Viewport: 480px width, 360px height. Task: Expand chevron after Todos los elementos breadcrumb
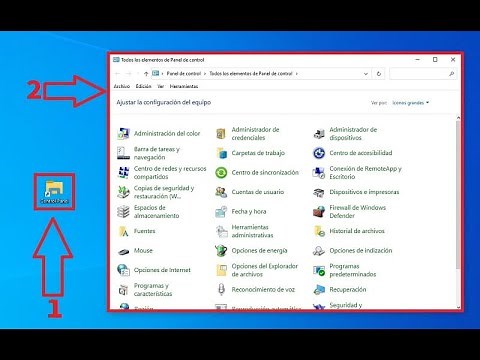[x=297, y=74]
